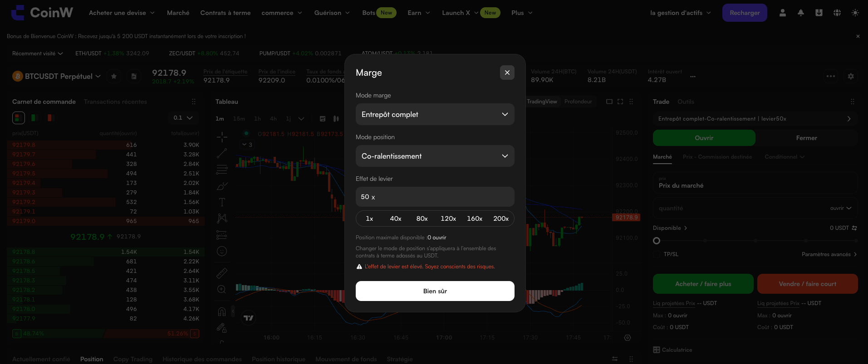The height and width of the screenshot is (364, 868).
Task: Change the candle chart style icon
Action: click(x=336, y=119)
